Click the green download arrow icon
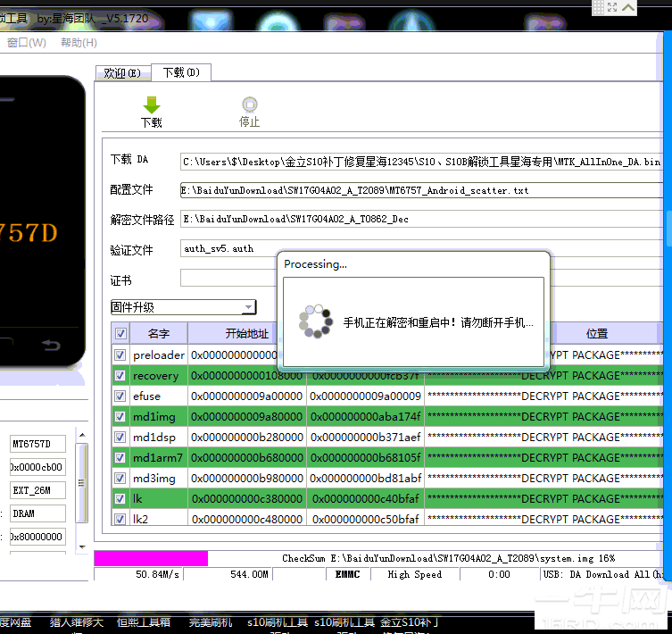Screen dimensions: 672x634 (152, 105)
